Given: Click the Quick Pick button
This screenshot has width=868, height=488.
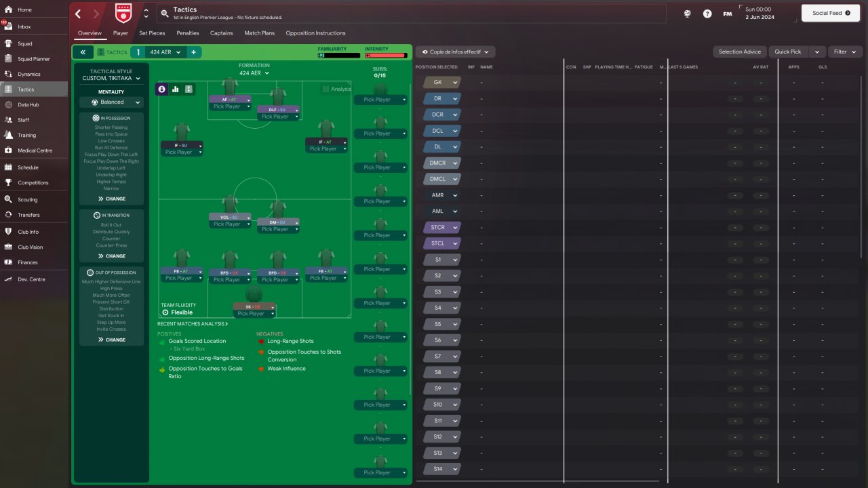Looking at the screenshot, I should click(788, 52).
